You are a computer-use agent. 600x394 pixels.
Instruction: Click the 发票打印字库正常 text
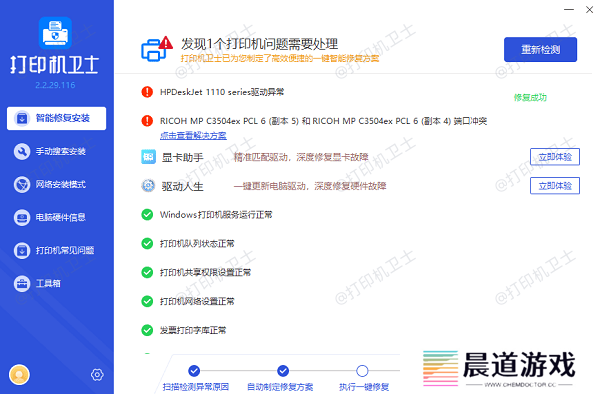[x=193, y=330]
